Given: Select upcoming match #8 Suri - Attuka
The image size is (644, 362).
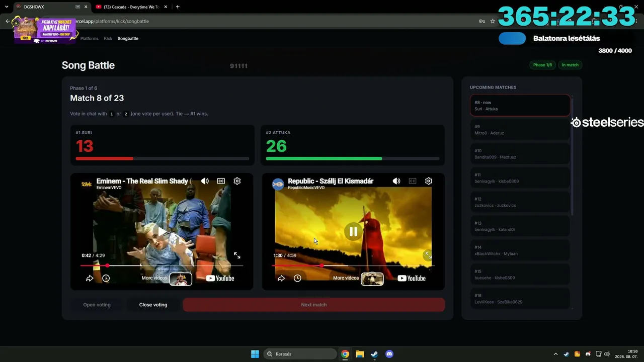Looking at the screenshot, I should pos(520,106).
